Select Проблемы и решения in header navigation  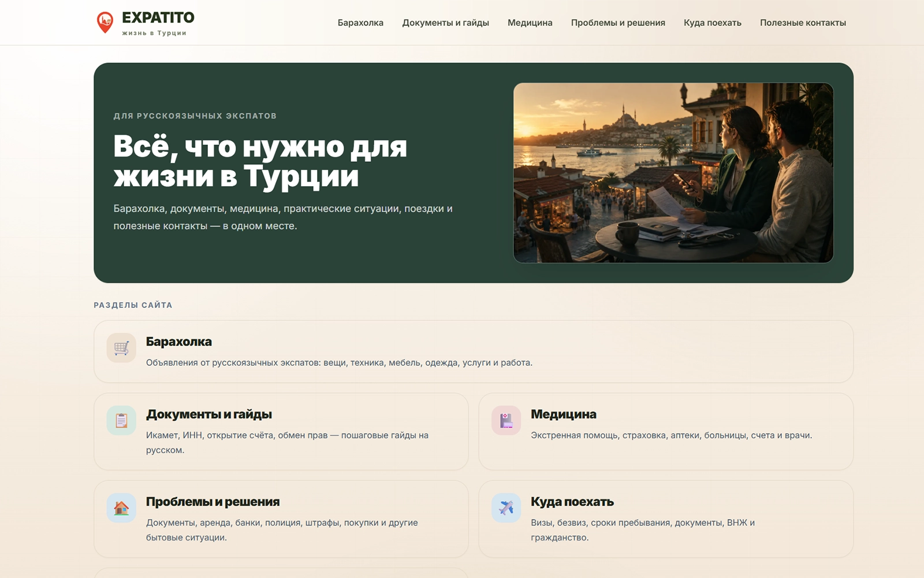[x=618, y=23]
